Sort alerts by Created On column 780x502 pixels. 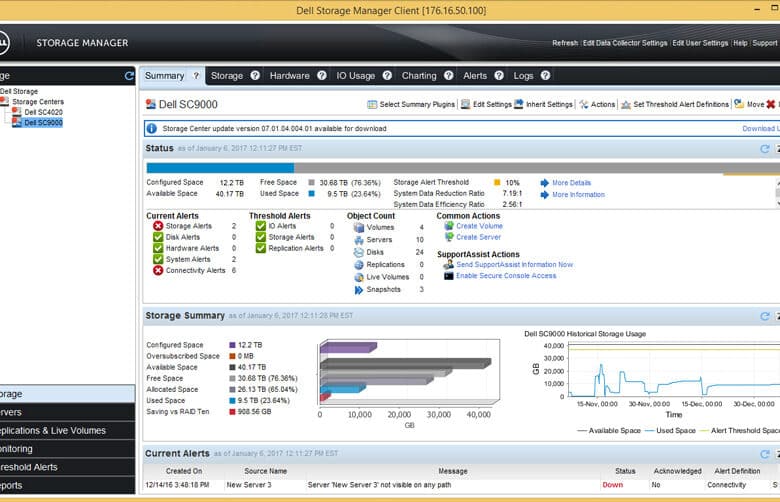coord(184,471)
